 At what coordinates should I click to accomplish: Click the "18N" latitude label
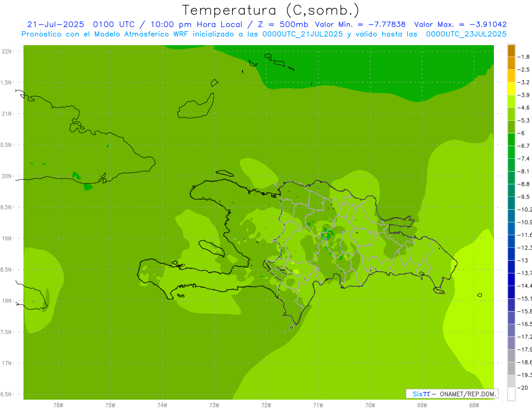[7, 301]
